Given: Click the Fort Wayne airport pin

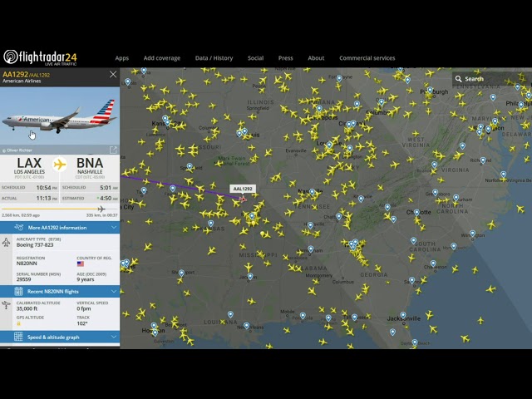Looking at the screenshot, I should 339,79.
